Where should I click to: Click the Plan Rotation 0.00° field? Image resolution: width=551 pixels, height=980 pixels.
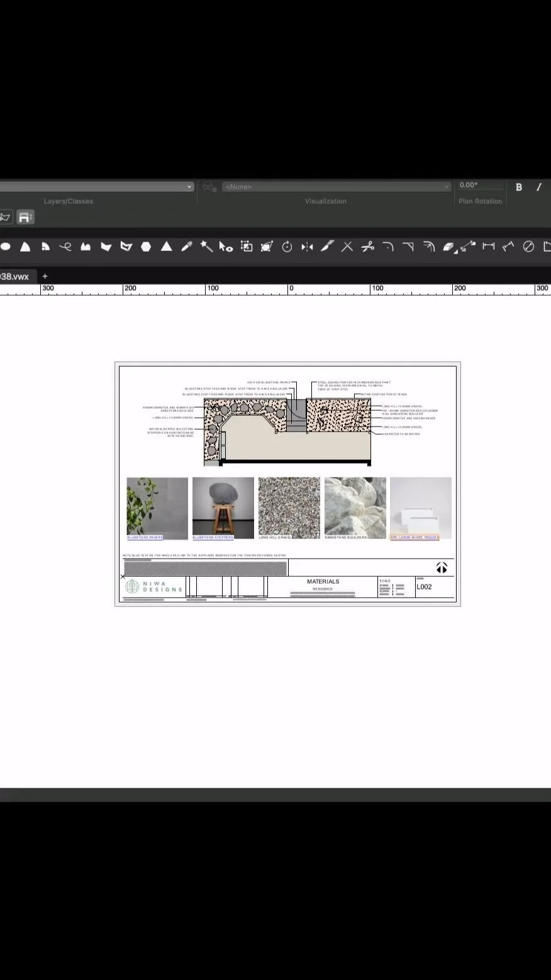(x=480, y=186)
